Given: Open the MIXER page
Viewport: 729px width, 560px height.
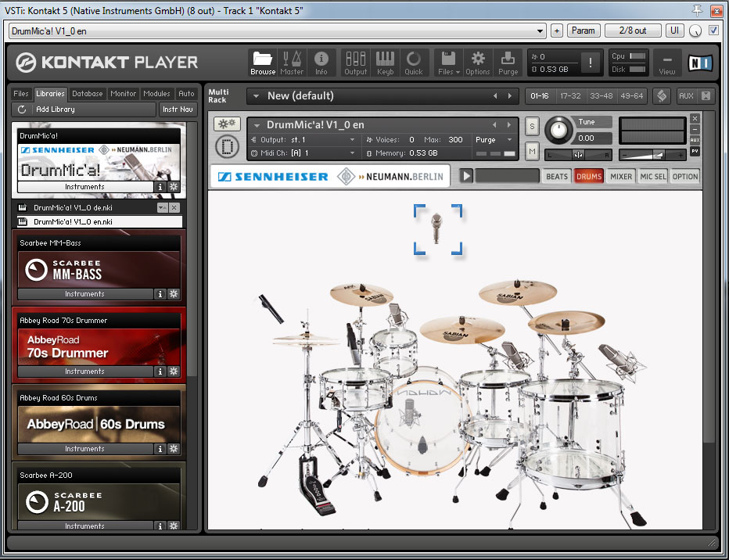Looking at the screenshot, I should coord(621,177).
